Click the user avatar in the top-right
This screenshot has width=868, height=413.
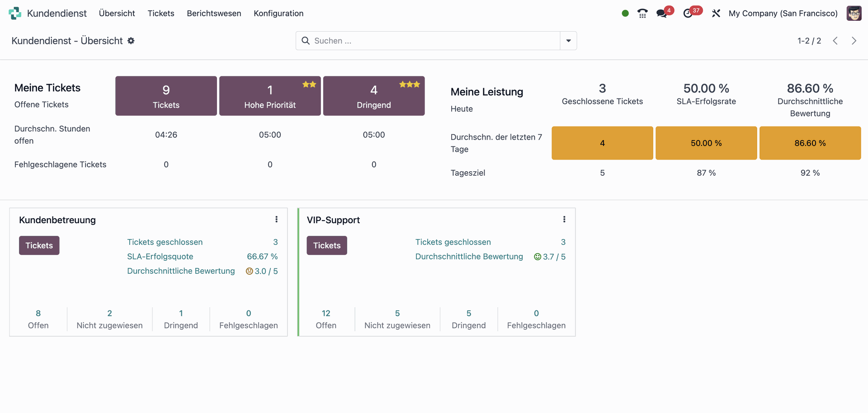click(x=854, y=14)
